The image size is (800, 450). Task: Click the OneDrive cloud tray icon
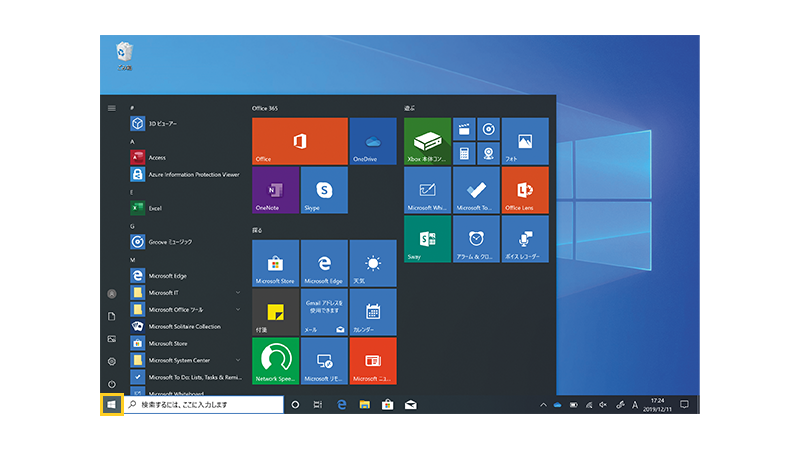558,405
